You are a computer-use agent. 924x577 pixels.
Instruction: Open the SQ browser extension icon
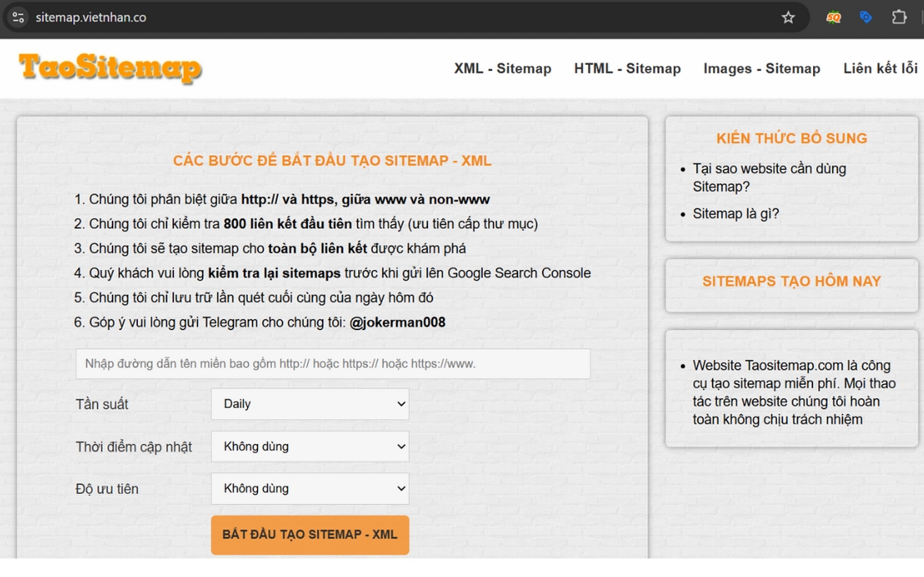tap(834, 18)
